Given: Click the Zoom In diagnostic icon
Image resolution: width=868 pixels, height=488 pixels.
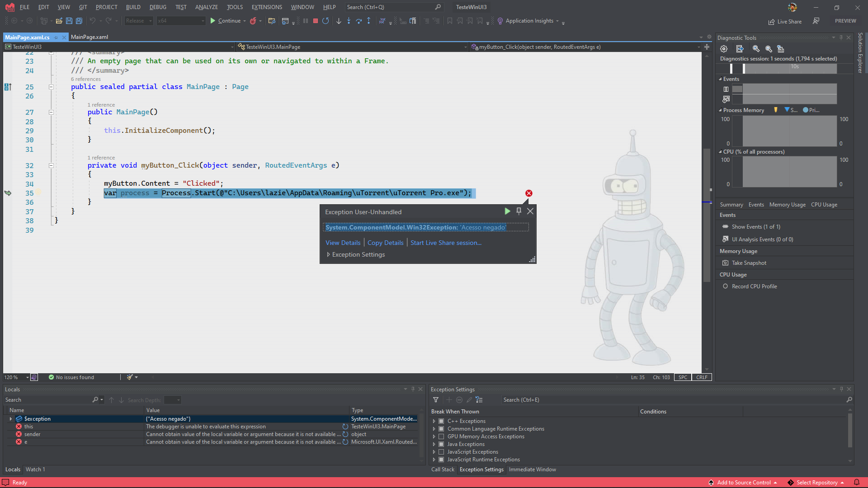Looking at the screenshot, I should click(x=756, y=49).
